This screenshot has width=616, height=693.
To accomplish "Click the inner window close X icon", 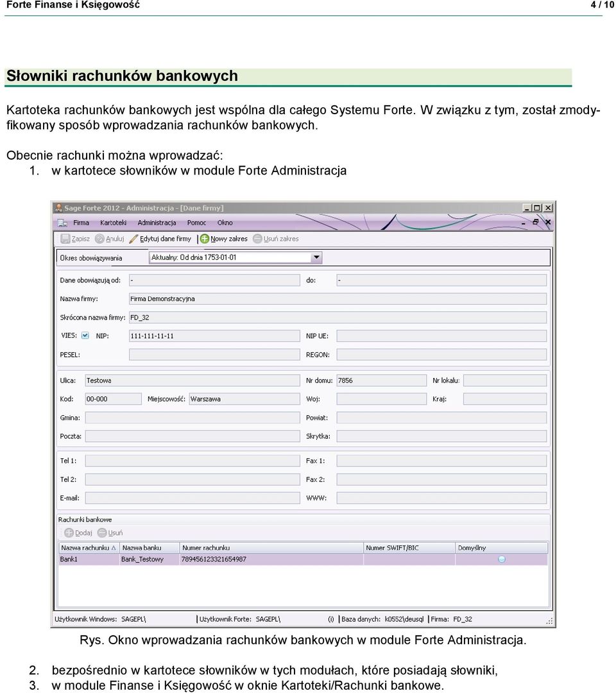I will tap(548, 222).
